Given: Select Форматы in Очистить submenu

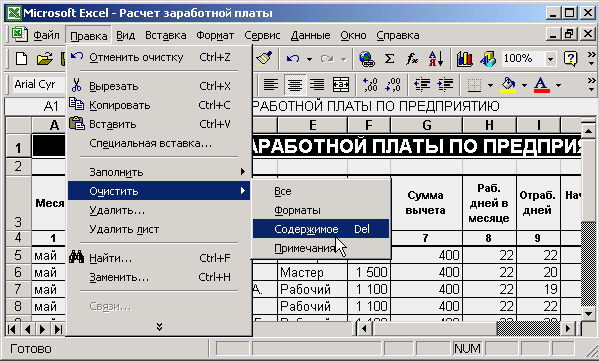Looking at the screenshot, I should 321,210.
